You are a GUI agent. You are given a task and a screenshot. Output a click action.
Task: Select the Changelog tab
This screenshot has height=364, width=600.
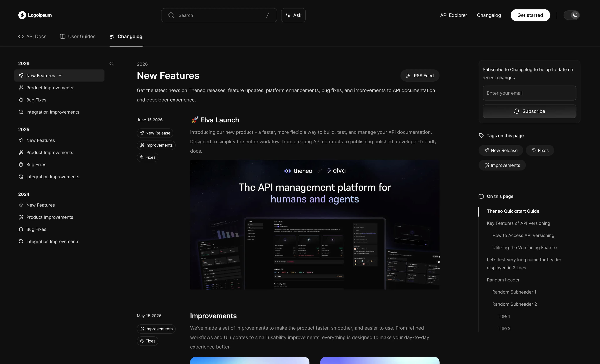click(126, 37)
